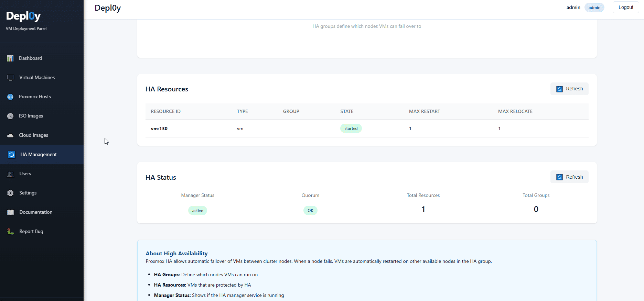The image size is (644, 301).
Task: Open the Documentation section
Action: pos(36,212)
